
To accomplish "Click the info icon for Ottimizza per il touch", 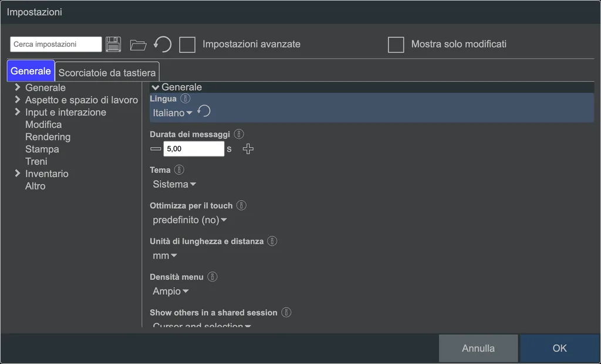I will point(241,205).
